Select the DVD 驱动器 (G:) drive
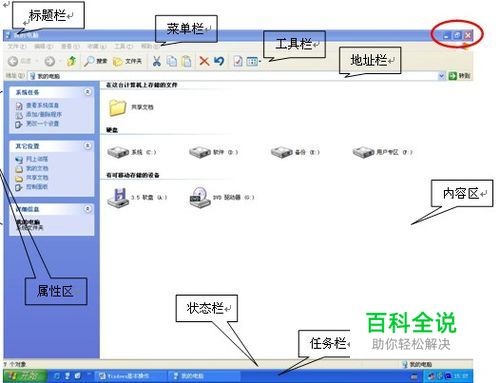 [222, 197]
